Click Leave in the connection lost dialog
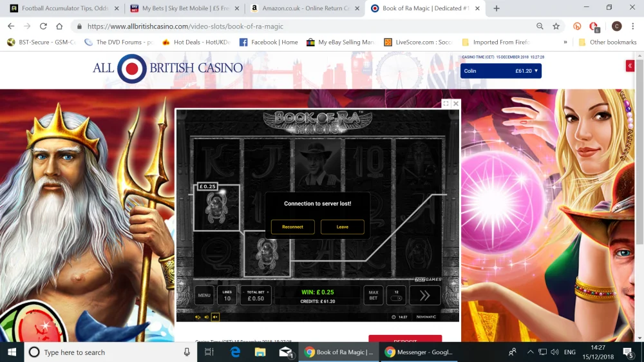Screen dimensions: 644x362 point(342,227)
